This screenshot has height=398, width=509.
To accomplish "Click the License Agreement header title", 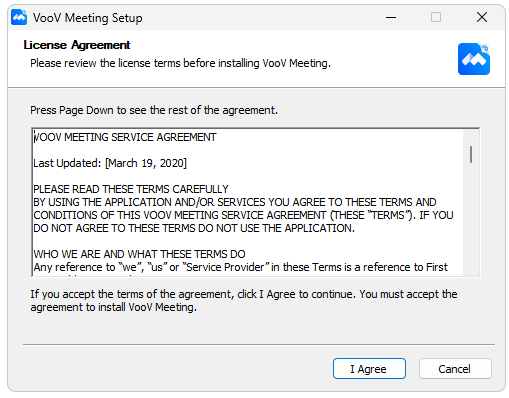I will click(x=77, y=45).
